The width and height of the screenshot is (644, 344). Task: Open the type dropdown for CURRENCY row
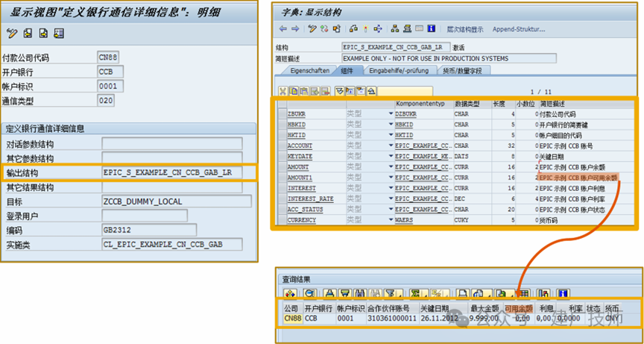(391, 220)
